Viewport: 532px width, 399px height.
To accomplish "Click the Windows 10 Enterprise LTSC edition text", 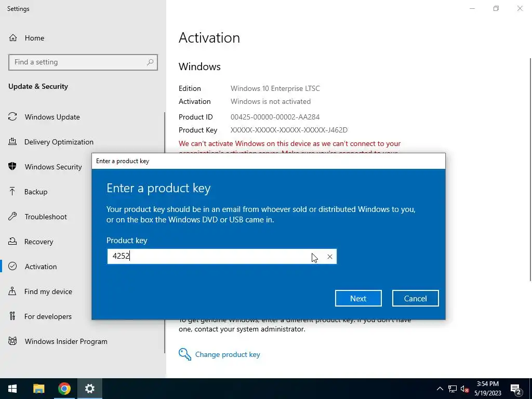I will pyautogui.click(x=275, y=88).
